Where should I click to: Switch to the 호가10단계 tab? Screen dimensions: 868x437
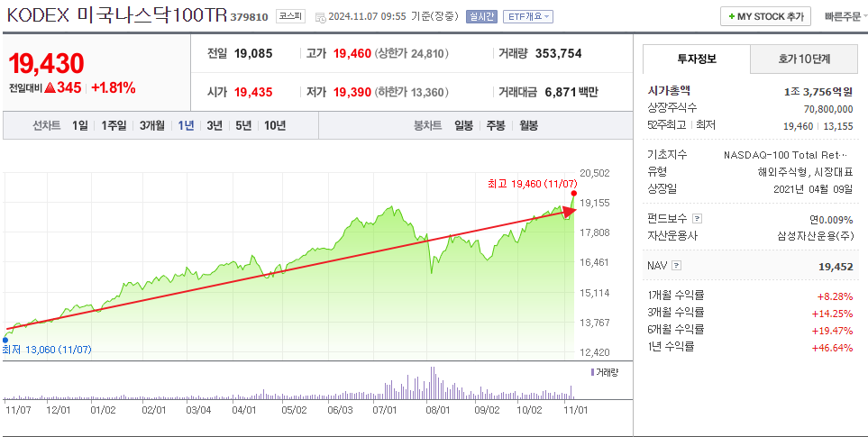[x=804, y=59]
